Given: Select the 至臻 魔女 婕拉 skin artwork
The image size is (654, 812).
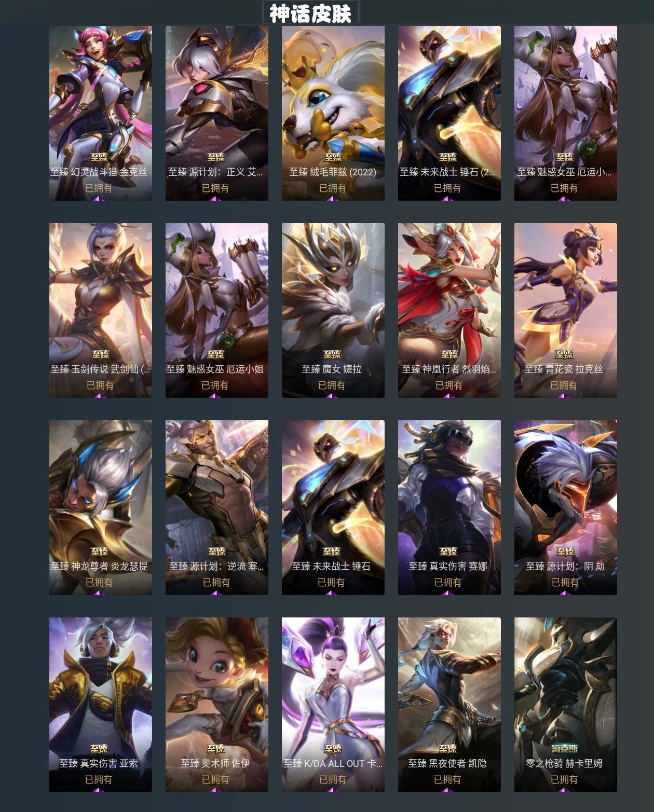Looking at the screenshot, I should [333, 310].
